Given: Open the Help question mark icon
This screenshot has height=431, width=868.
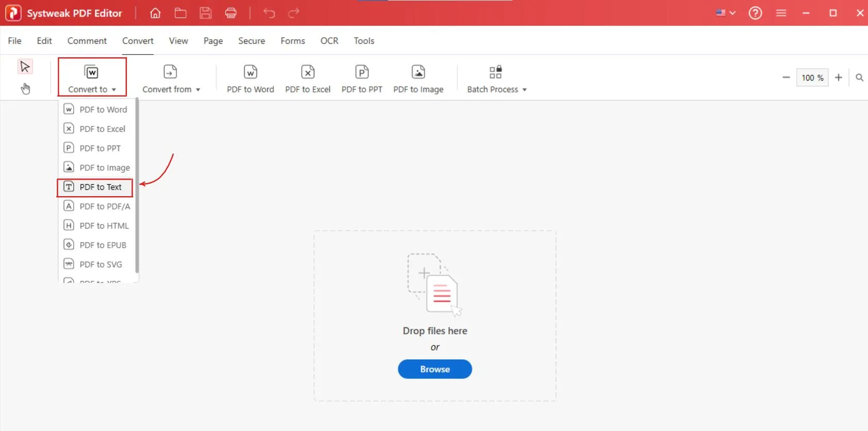Looking at the screenshot, I should (755, 13).
